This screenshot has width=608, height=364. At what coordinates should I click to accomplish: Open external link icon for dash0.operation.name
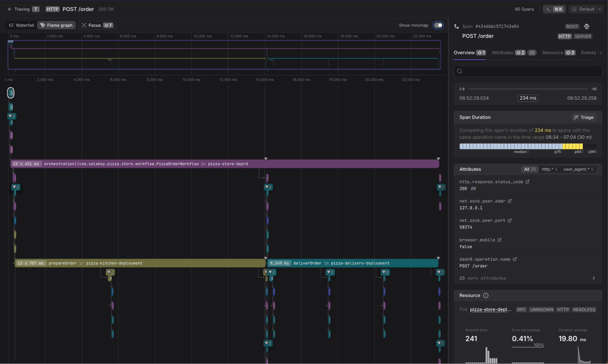click(515, 259)
